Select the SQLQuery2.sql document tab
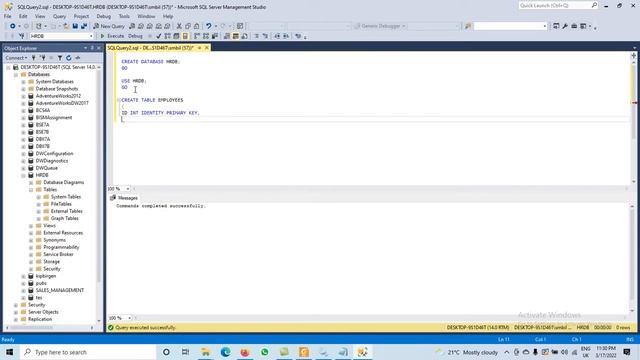The height and width of the screenshot is (360, 640). (151, 48)
